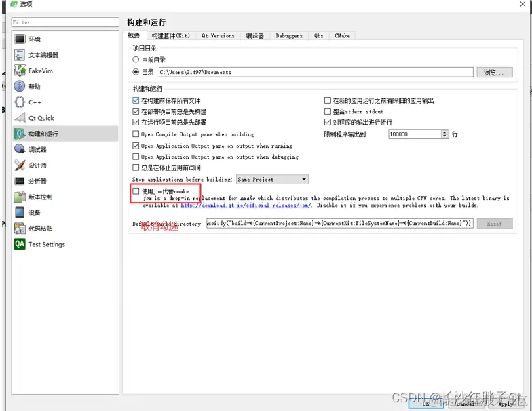Select the 代码粘贴 code pasting icon
Screen dimensions: 532x411
[20, 228]
